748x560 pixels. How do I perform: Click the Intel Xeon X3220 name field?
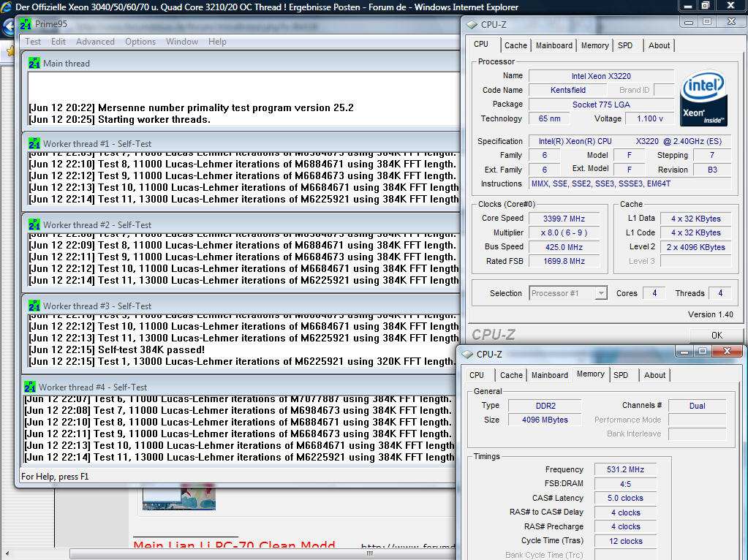[601, 76]
